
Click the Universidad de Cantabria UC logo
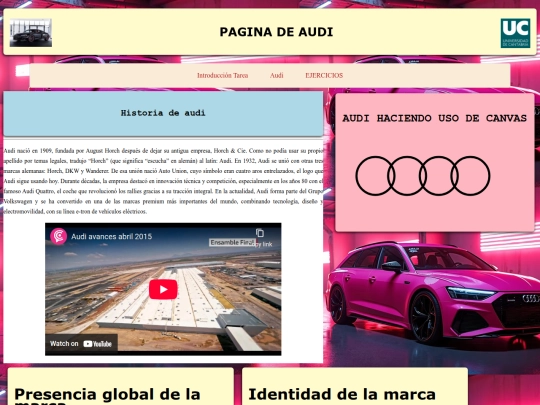coord(515,33)
